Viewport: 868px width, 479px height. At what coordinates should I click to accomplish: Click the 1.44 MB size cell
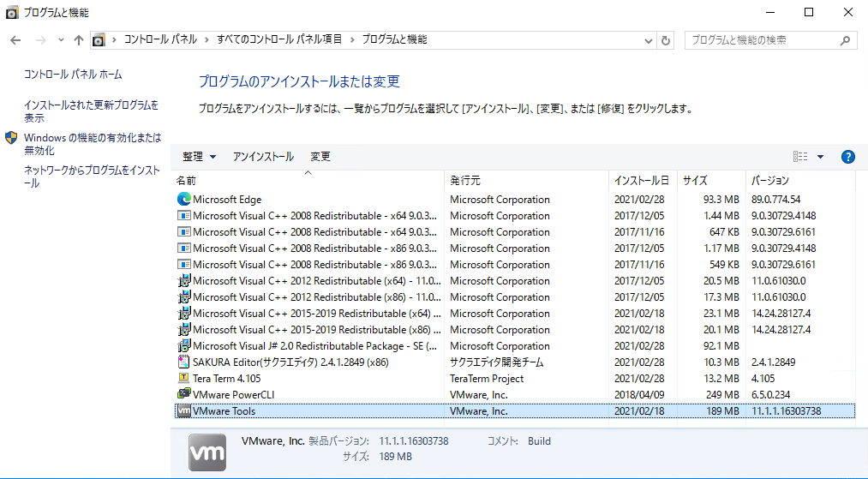(721, 215)
